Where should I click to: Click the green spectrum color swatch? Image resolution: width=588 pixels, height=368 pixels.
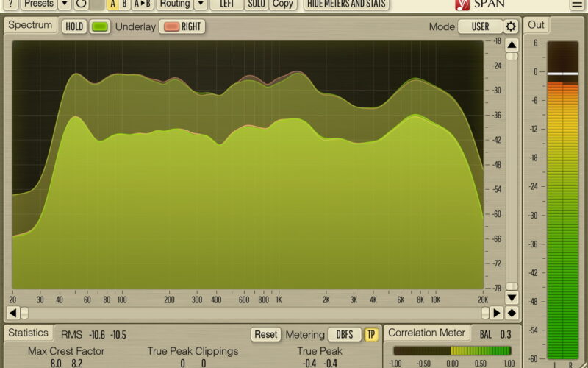pos(99,26)
